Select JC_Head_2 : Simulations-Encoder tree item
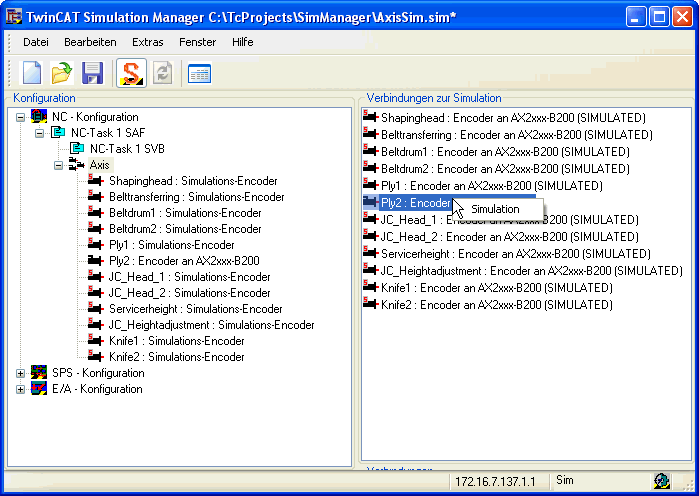 189,293
